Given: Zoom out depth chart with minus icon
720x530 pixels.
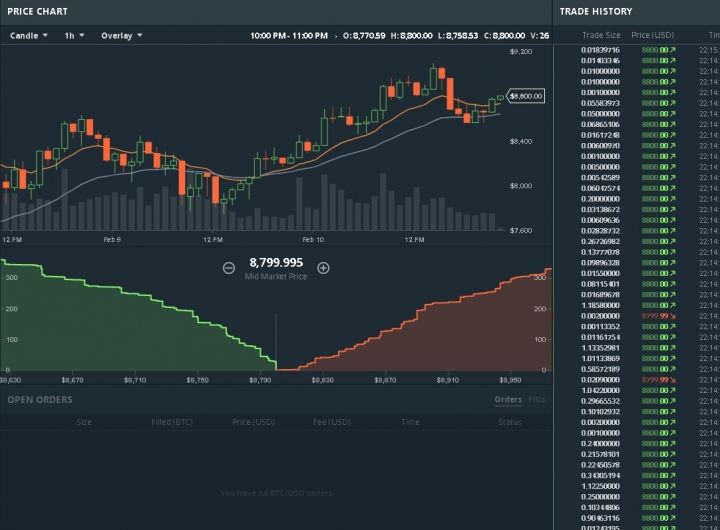Looking at the screenshot, I should (229, 268).
